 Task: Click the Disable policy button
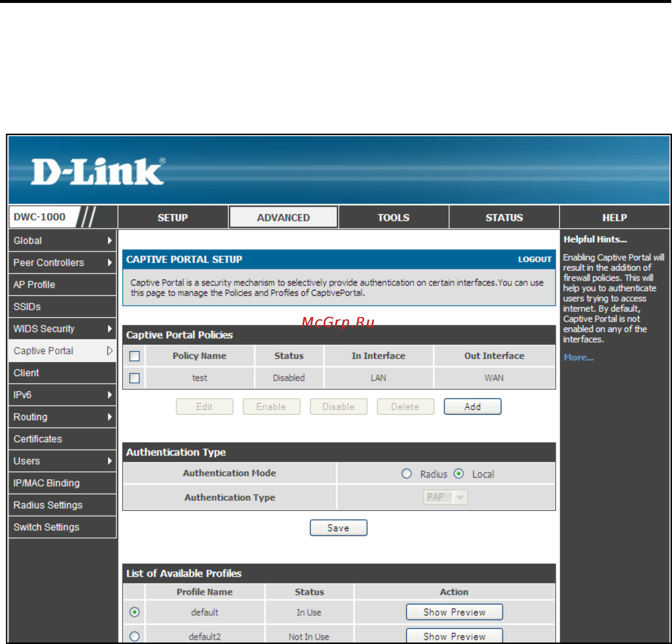[338, 407]
